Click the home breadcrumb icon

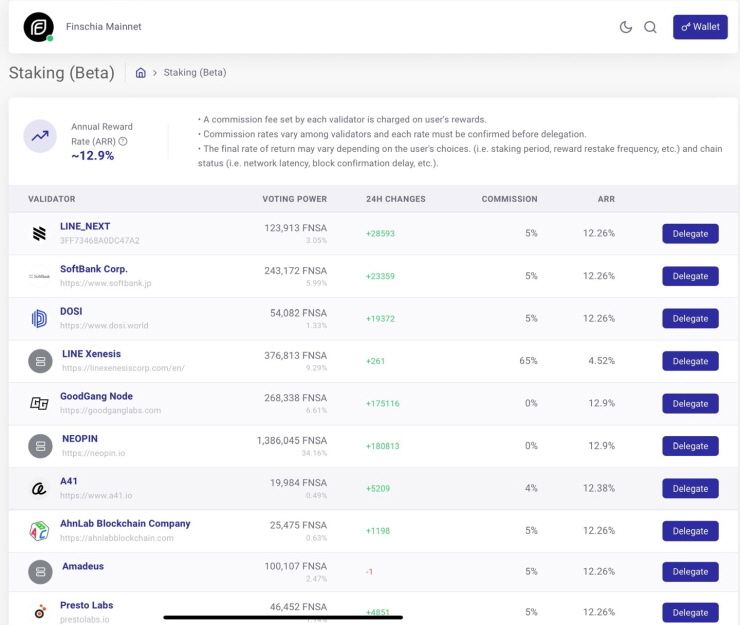pos(141,73)
